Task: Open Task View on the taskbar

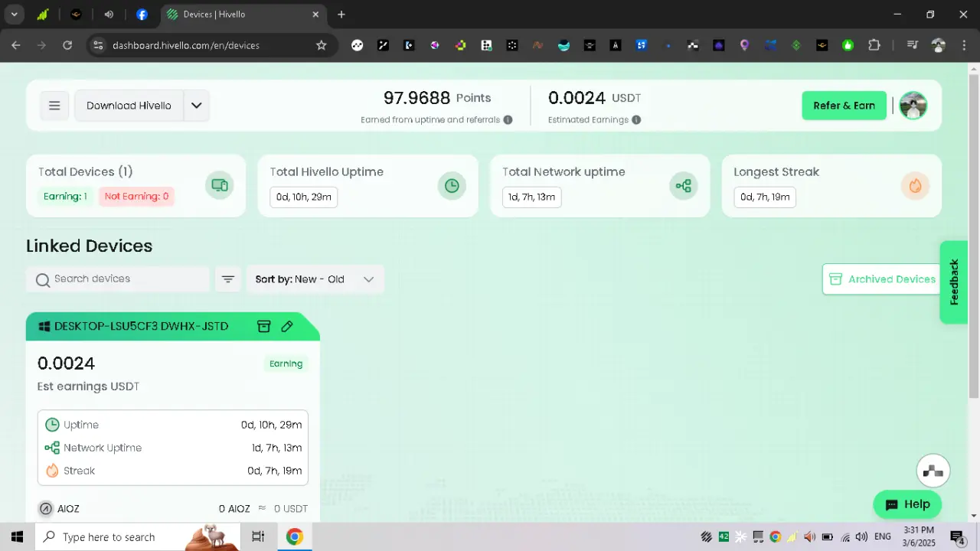Action: 258,536
